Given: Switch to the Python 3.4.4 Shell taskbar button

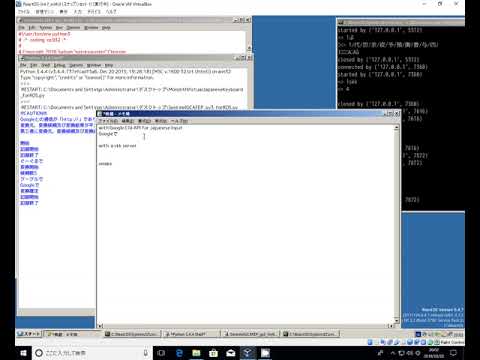Looking at the screenshot, I should (x=191, y=334).
